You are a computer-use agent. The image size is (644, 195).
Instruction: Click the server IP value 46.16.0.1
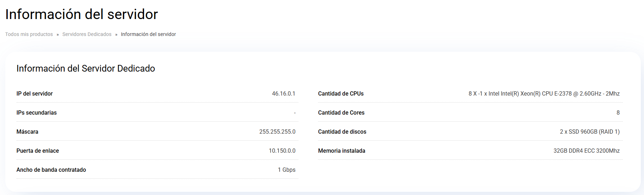point(284,94)
